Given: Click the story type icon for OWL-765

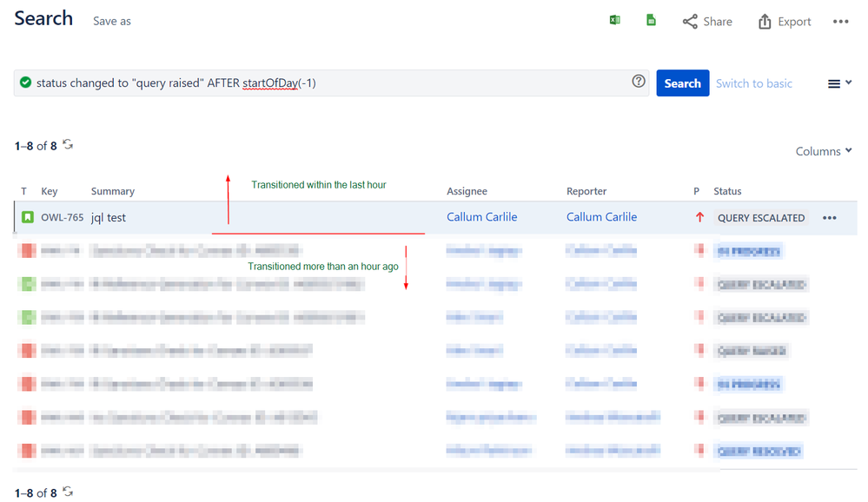Looking at the screenshot, I should pyautogui.click(x=28, y=217).
